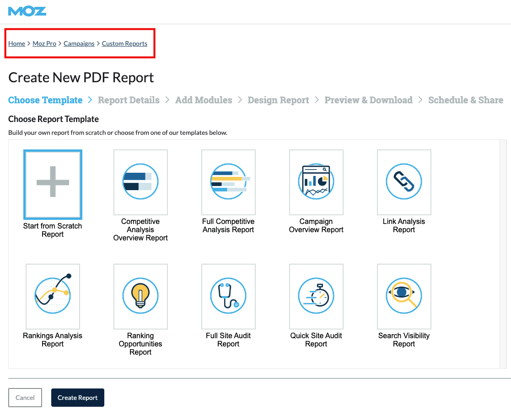Select the Campaign Overview Report dashboard icon

(x=316, y=182)
